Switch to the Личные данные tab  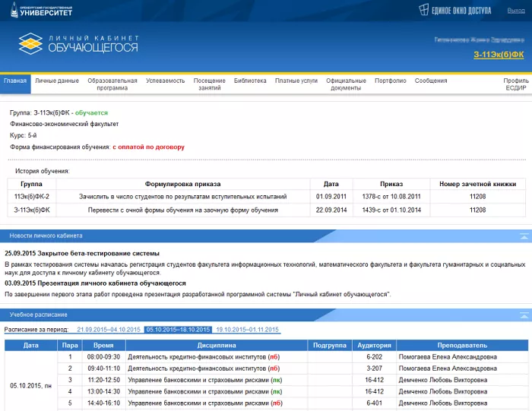click(x=56, y=81)
